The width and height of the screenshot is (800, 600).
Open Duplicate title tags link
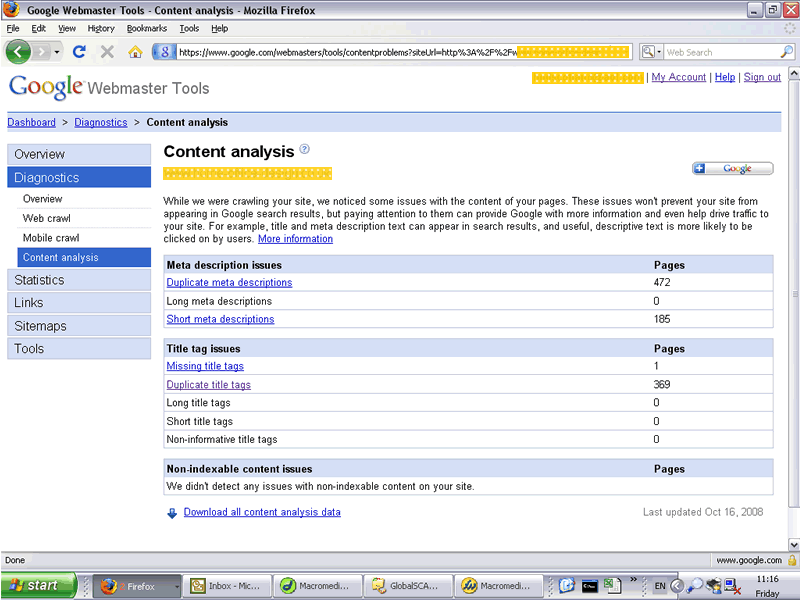coord(209,385)
